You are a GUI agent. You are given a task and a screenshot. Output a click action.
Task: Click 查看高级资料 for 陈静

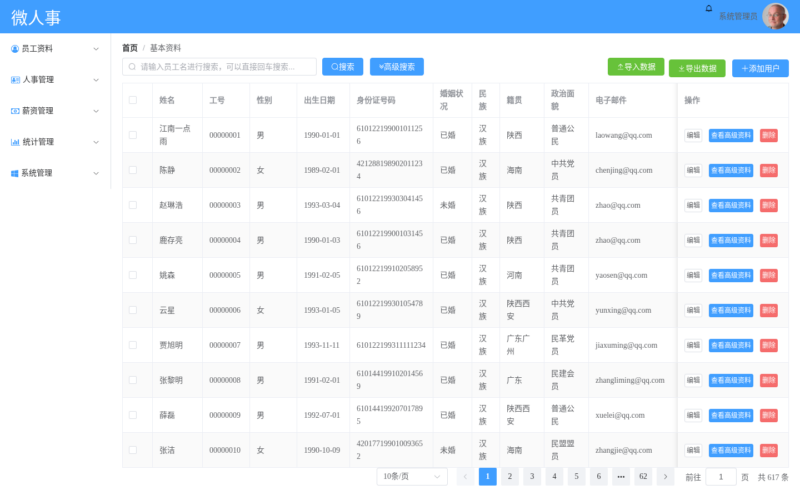(x=731, y=170)
